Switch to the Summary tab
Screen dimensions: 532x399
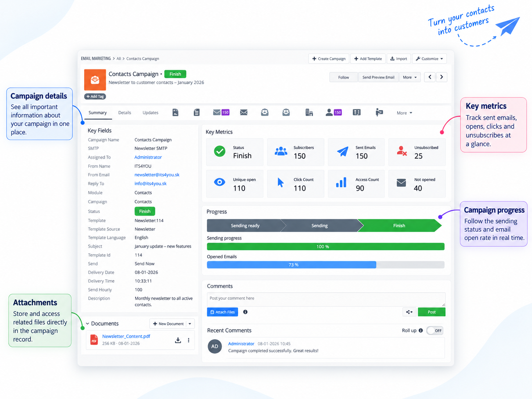[x=98, y=113]
